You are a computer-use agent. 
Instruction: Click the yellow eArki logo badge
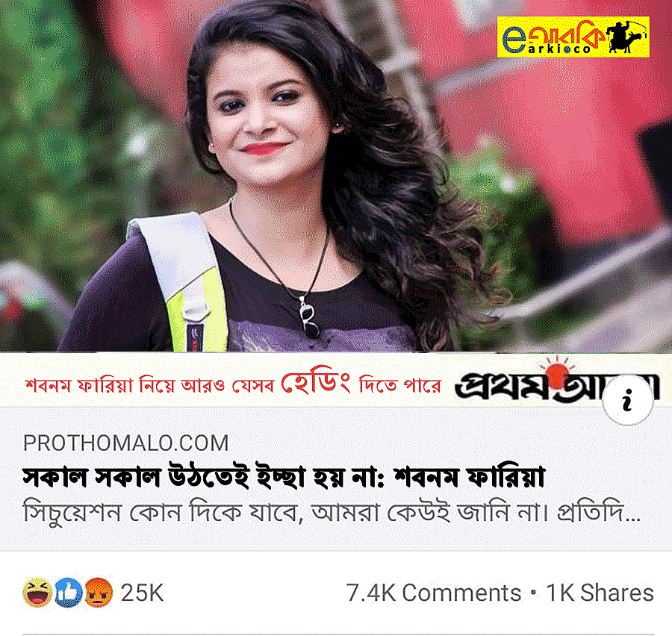pyautogui.click(x=573, y=37)
